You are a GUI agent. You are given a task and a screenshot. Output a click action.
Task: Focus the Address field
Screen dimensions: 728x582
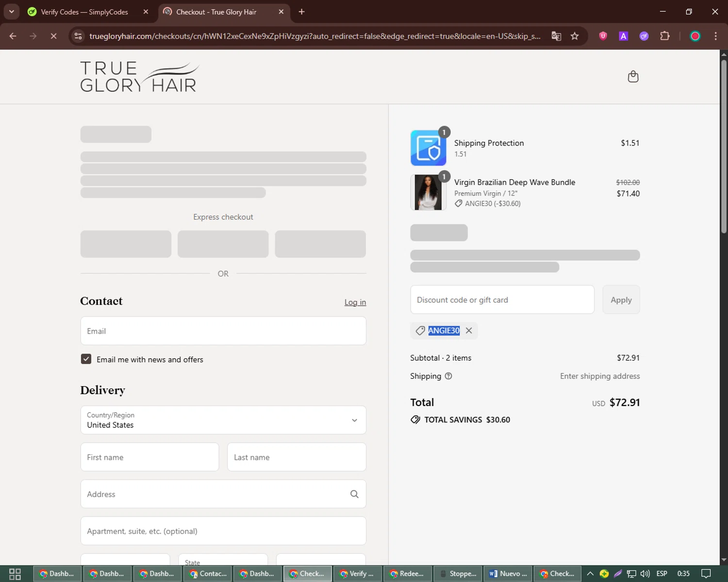pyautogui.click(x=223, y=494)
